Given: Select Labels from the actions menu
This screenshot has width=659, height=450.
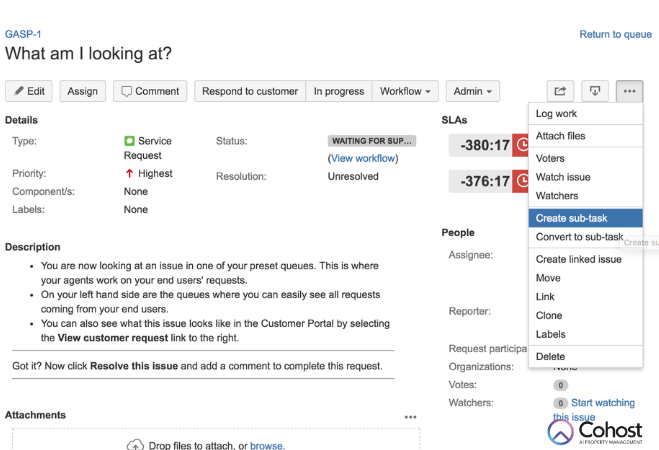Looking at the screenshot, I should pyautogui.click(x=585, y=334).
